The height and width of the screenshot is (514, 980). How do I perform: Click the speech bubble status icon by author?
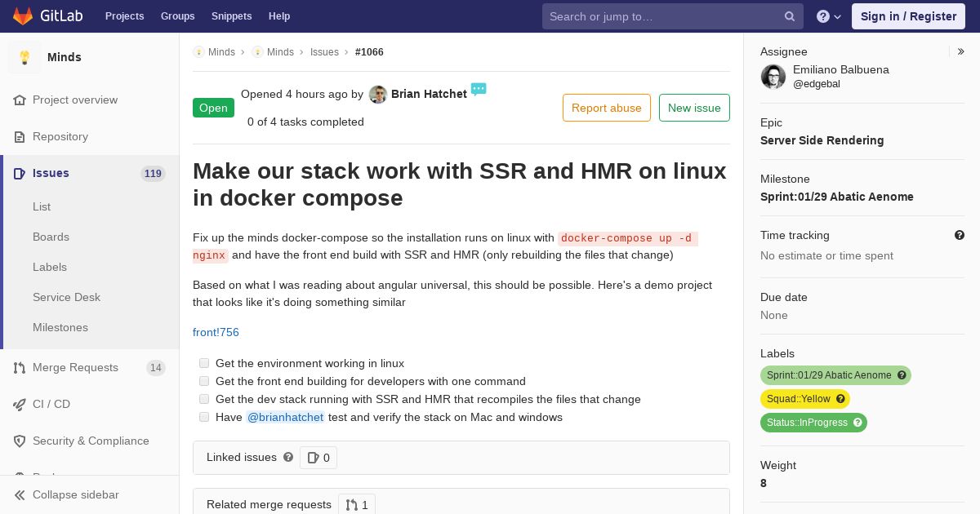coord(479,89)
